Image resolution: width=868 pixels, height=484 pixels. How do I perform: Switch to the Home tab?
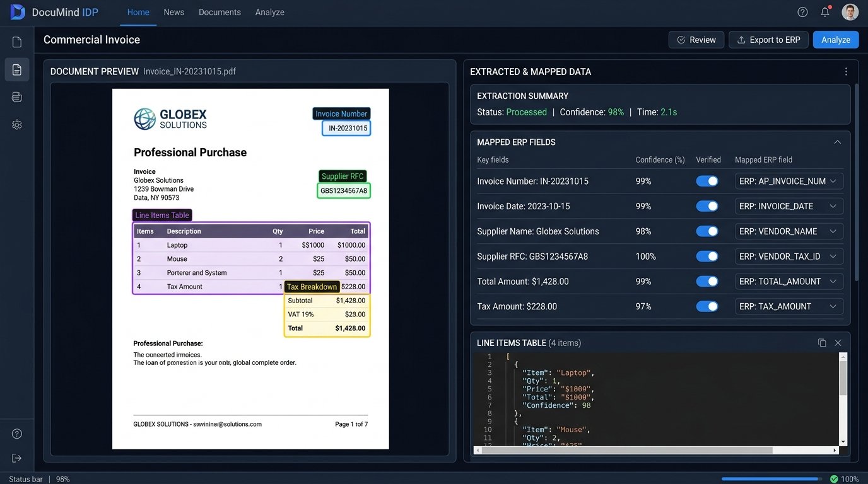(x=138, y=12)
